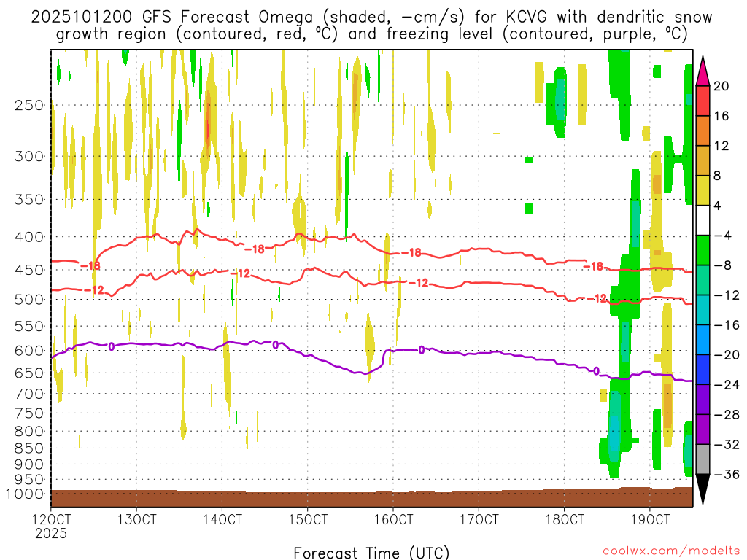The height and width of the screenshot is (560, 747).
Task: Click the purple -24 to -28 colorbar swatch
Action: click(703, 400)
